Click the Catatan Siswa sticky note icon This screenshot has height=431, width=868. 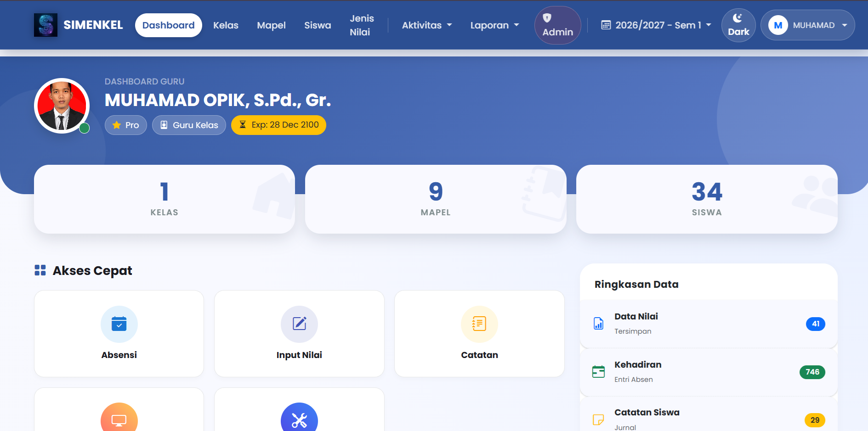tap(598, 420)
